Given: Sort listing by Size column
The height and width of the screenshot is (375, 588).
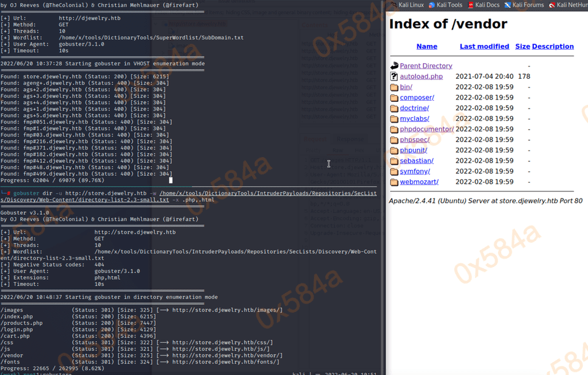Looking at the screenshot, I should tap(522, 46).
